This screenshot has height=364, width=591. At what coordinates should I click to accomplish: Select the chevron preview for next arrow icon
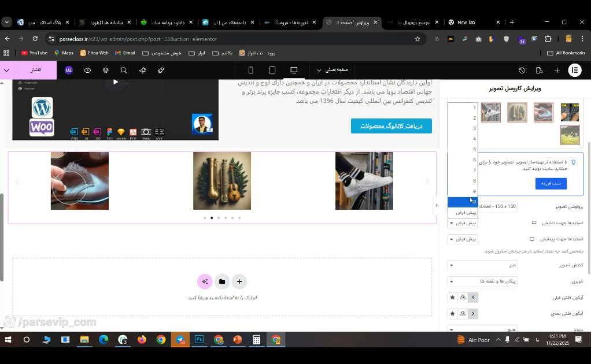pos(473,314)
